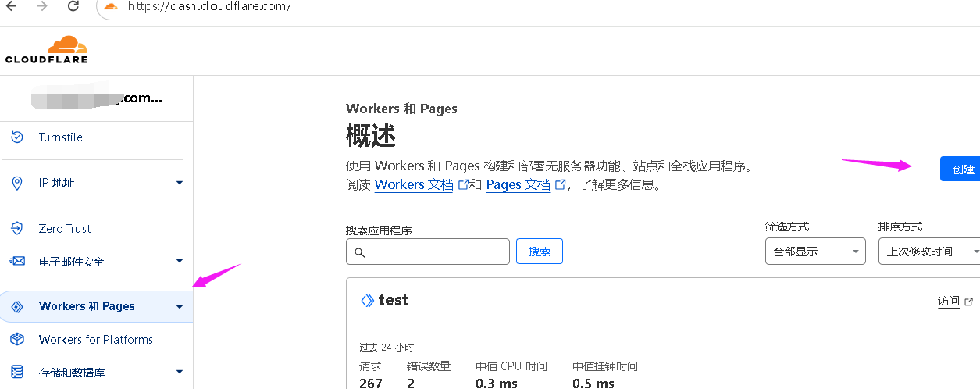Click the 搜索应用程序 search input field
The image size is (980, 389).
[428, 252]
